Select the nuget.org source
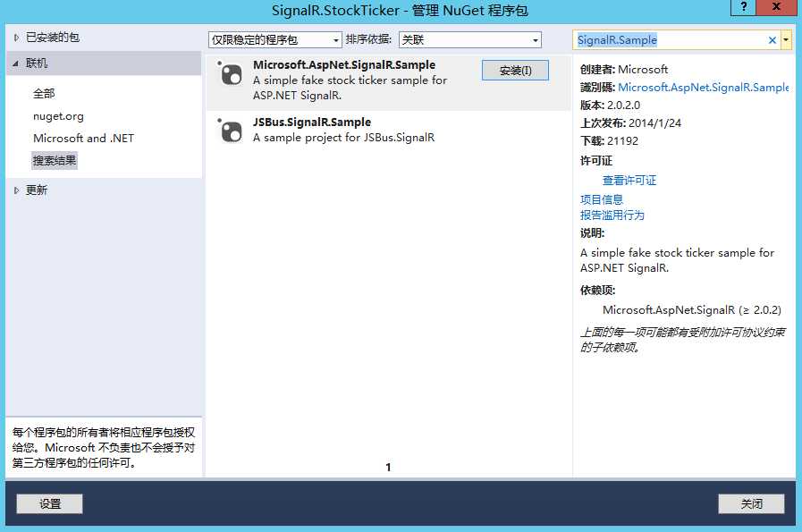Viewport: 802px width, 532px height. point(58,116)
